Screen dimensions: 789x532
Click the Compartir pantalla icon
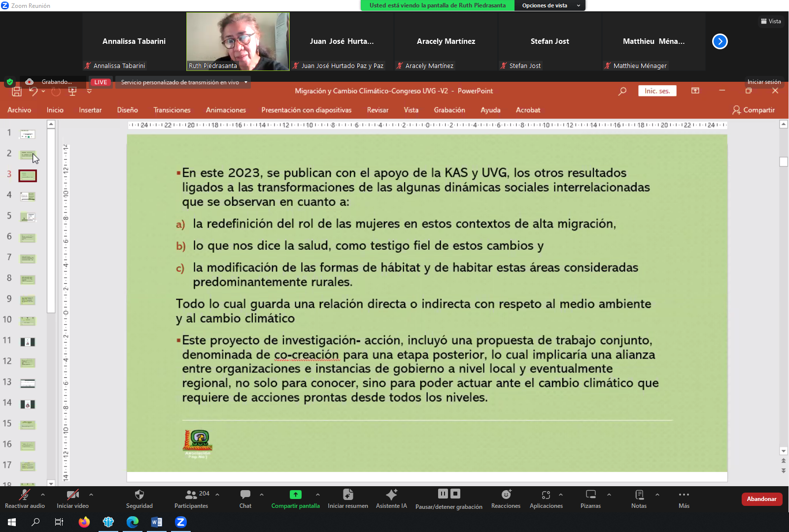point(295,495)
